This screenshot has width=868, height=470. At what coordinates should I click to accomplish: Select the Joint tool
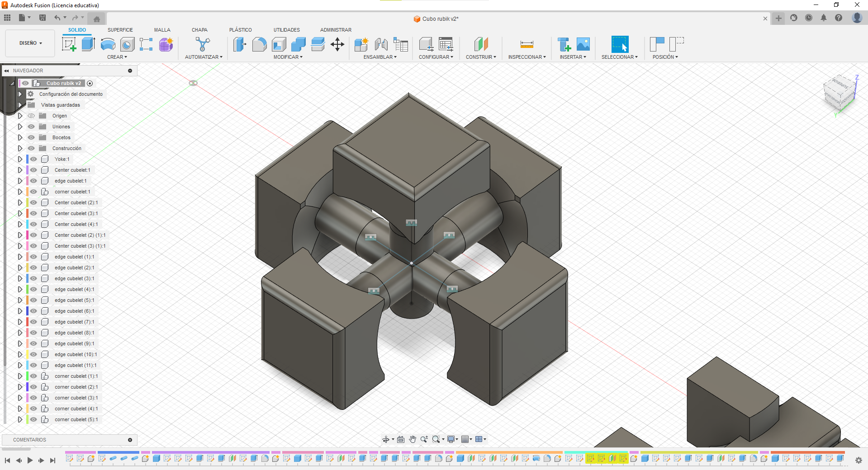[x=381, y=44]
